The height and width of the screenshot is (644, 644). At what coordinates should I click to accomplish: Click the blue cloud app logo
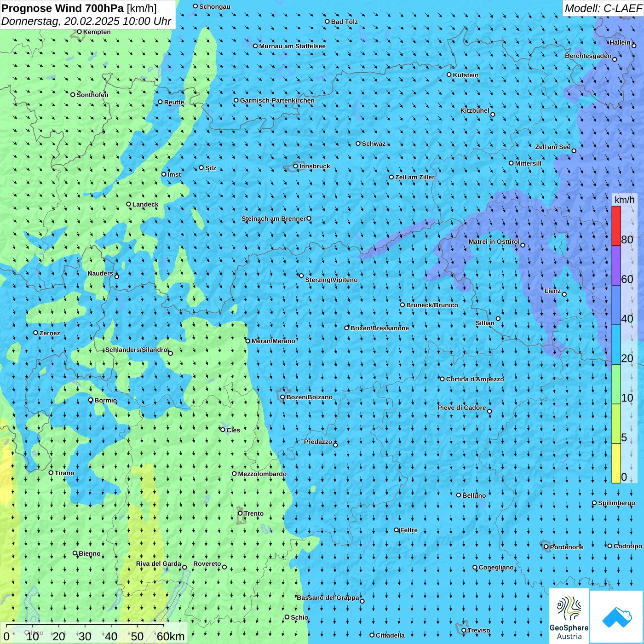(x=617, y=617)
